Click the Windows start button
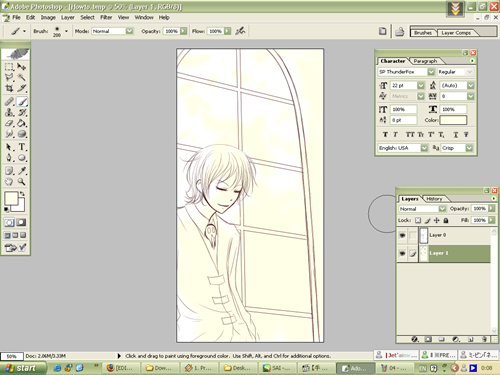Viewport: 500px width, 375px height. point(21,368)
